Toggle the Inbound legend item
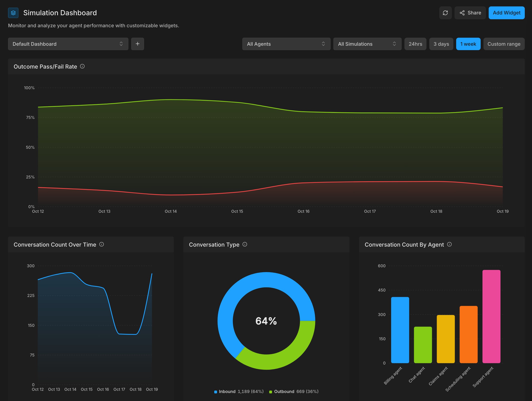This screenshot has width=532, height=401. (239, 391)
